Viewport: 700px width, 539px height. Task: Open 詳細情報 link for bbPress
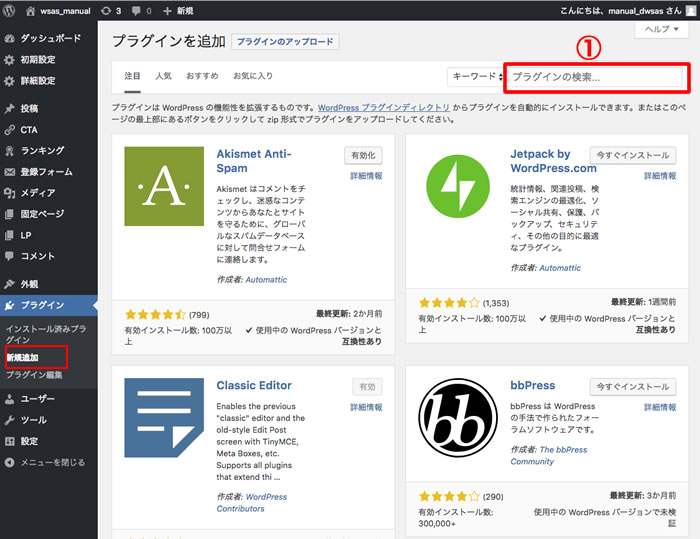(x=659, y=408)
